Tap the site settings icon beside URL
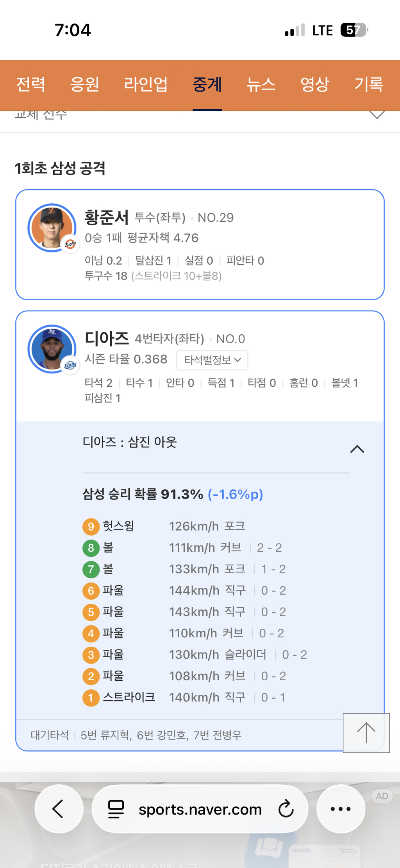The image size is (400, 868). (x=116, y=809)
